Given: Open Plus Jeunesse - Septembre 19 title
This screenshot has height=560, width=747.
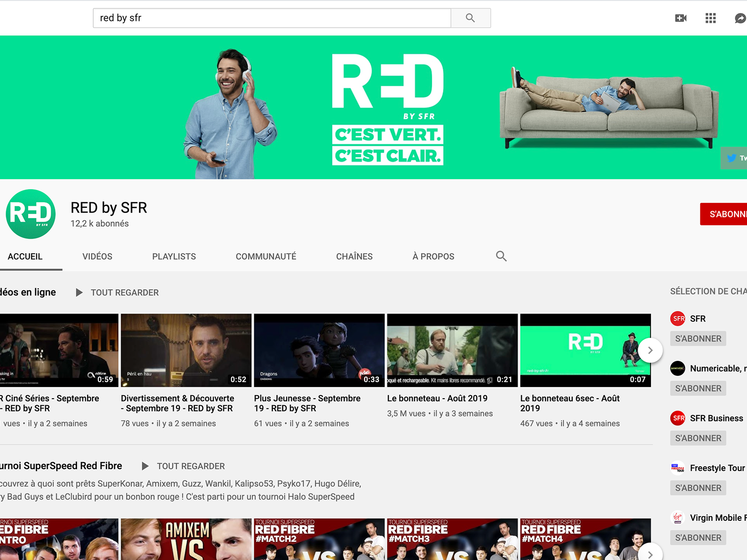Looking at the screenshot, I should point(307,403).
